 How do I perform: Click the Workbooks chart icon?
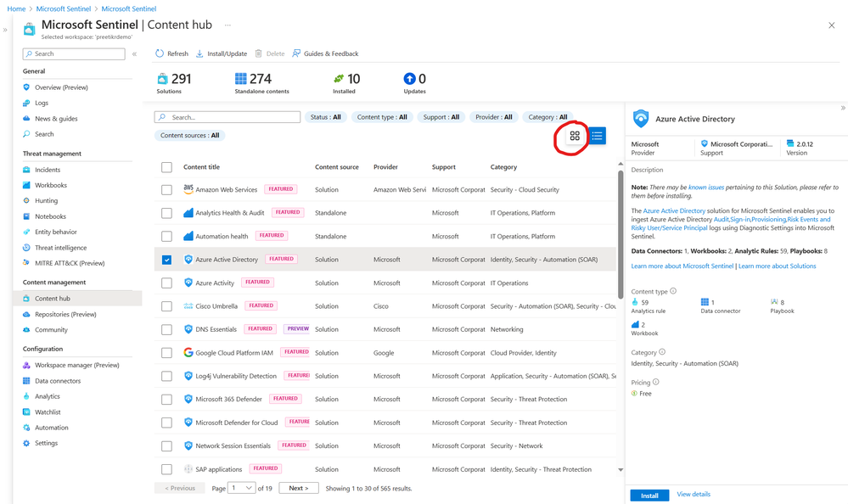26,185
